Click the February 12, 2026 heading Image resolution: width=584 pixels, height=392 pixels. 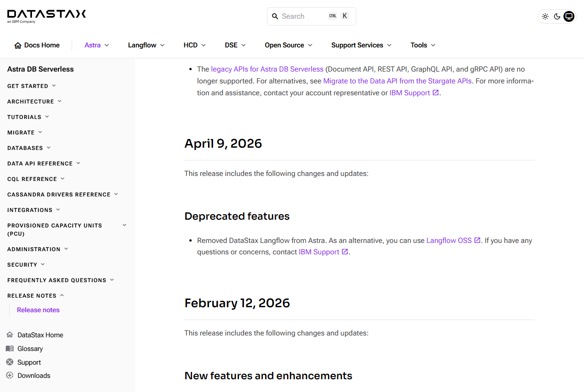point(237,303)
